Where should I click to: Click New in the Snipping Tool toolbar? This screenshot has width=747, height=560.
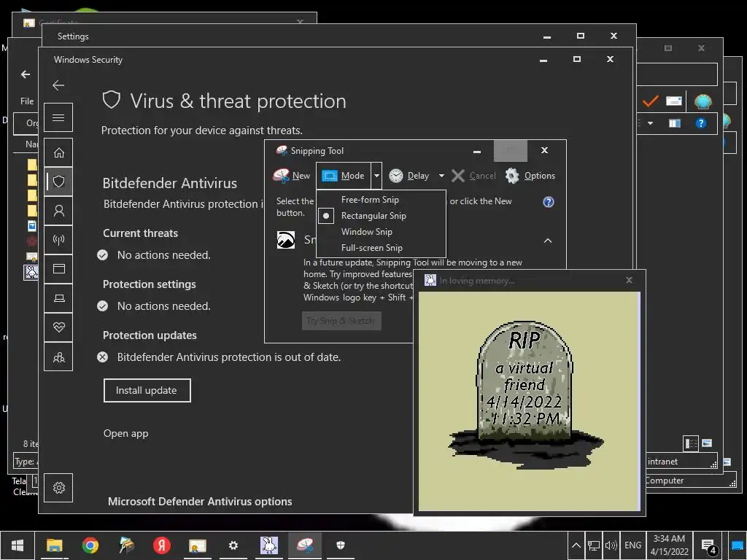(x=292, y=175)
